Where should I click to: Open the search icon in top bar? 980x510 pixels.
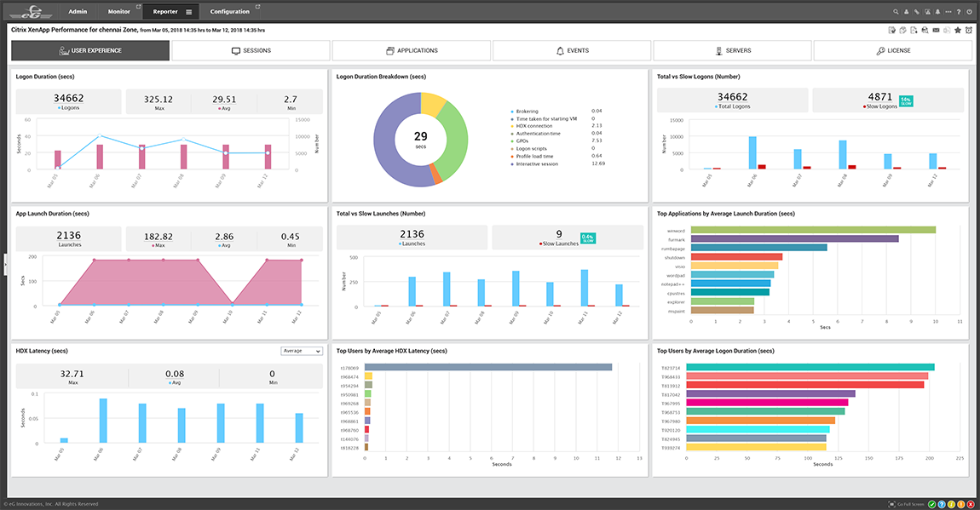click(x=896, y=12)
